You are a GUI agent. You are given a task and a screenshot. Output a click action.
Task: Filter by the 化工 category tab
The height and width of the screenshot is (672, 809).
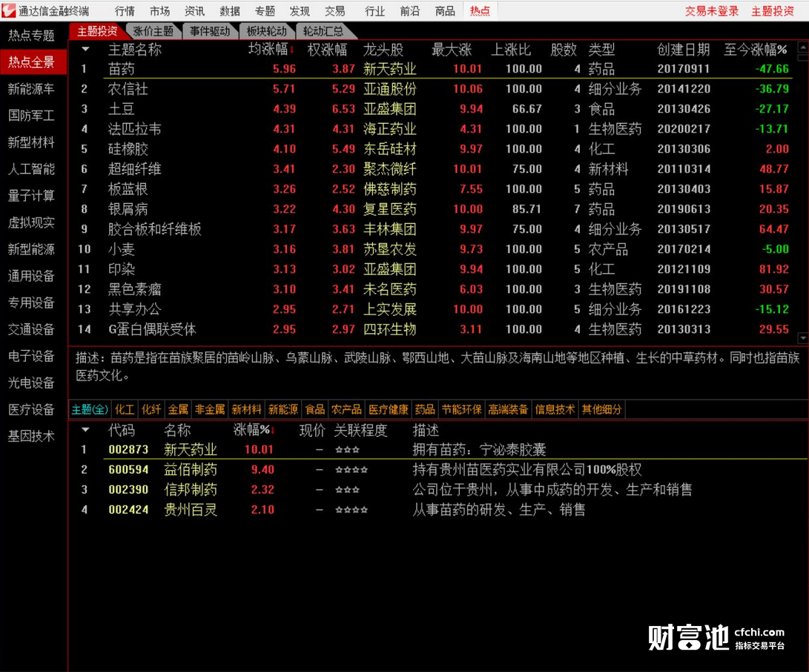pos(125,410)
